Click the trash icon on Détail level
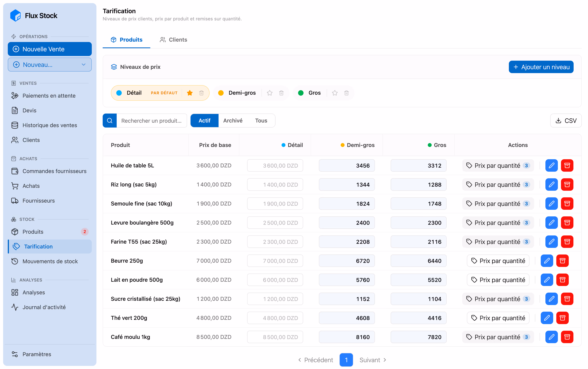Image resolution: width=588 pixels, height=369 pixels. point(201,93)
